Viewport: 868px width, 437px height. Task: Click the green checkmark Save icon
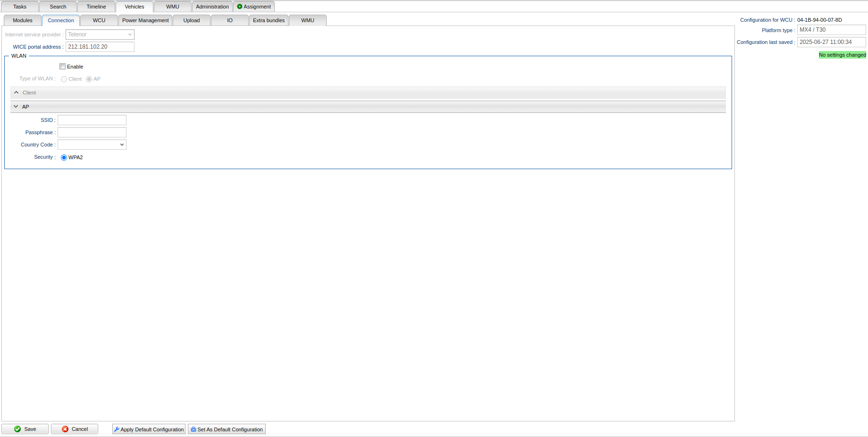click(17, 429)
